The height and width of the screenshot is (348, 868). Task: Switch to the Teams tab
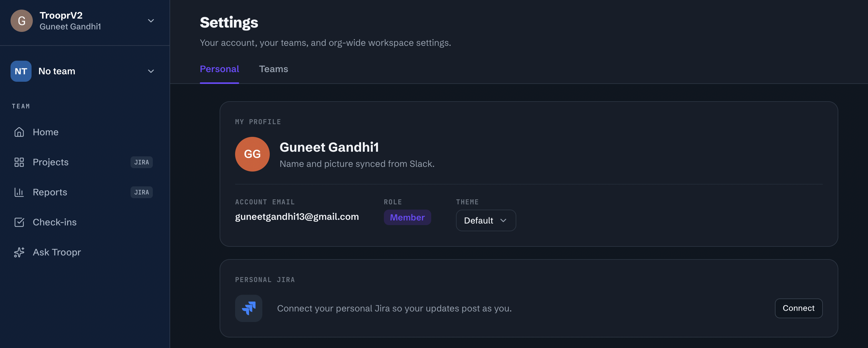tap(273, 69)
